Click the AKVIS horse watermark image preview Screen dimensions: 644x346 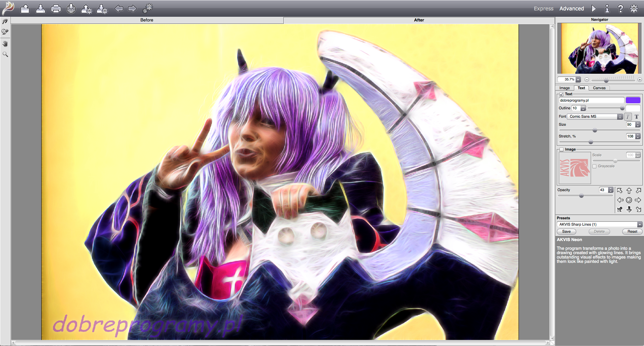pos(575,168)
